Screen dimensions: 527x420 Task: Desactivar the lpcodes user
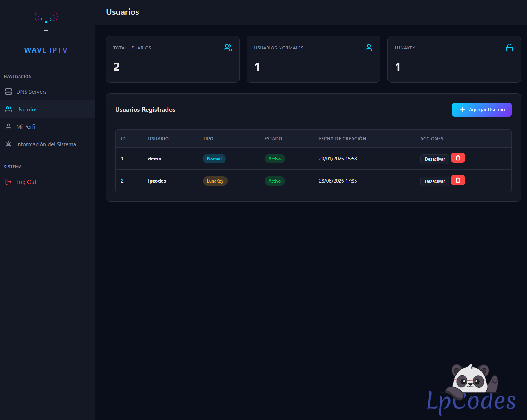(435, 181)
